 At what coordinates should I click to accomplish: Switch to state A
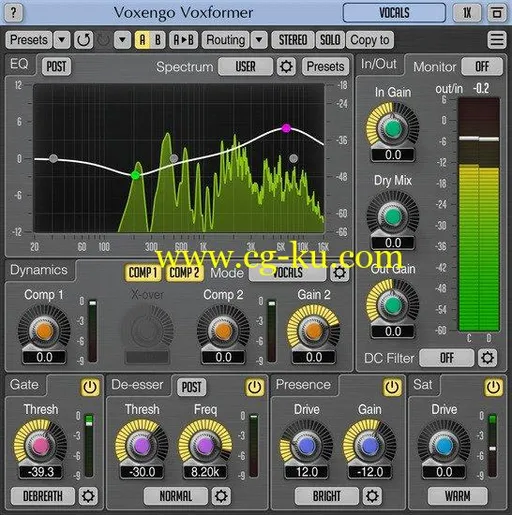[x=142, y=40]
